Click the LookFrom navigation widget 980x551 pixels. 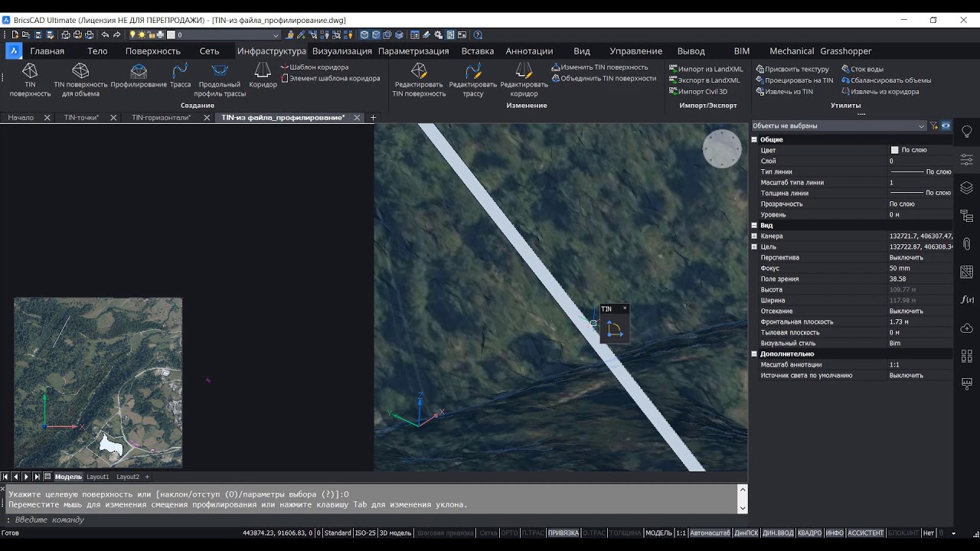[x=722, y=148]
